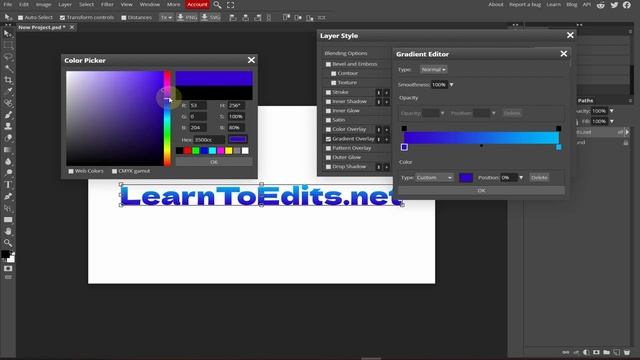Viewport: 640px width, 360px height.
Task: Select the Rectangle shape tool
Action: pyautogui.click(x=8, y=220)
